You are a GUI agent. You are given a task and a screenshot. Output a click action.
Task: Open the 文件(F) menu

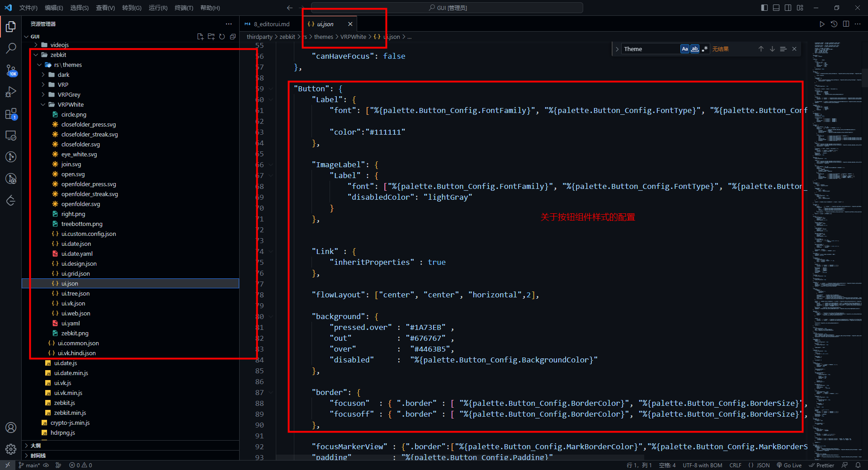pyautogui.click(x=28, y=8)
